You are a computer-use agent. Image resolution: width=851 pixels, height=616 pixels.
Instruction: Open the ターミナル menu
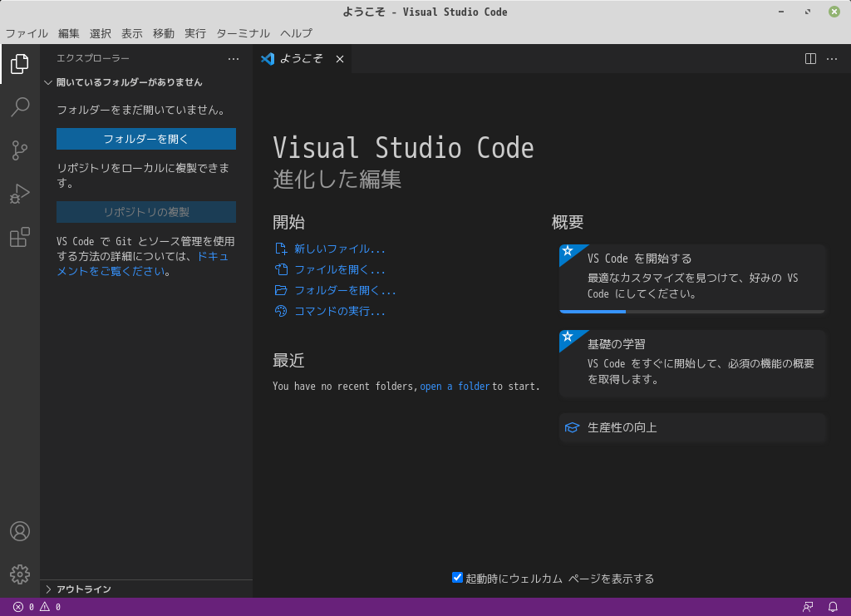(243, 33)
